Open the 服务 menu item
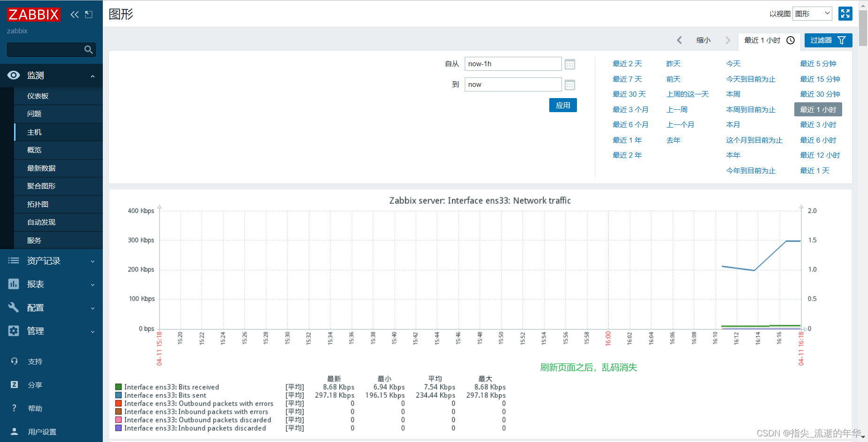 [58, 240]
